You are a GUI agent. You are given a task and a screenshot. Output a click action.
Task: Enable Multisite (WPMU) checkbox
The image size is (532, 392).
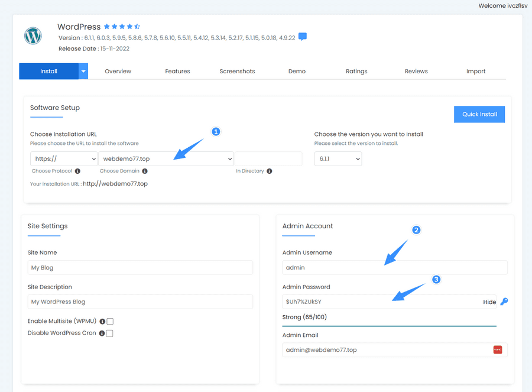click(110, 322)
